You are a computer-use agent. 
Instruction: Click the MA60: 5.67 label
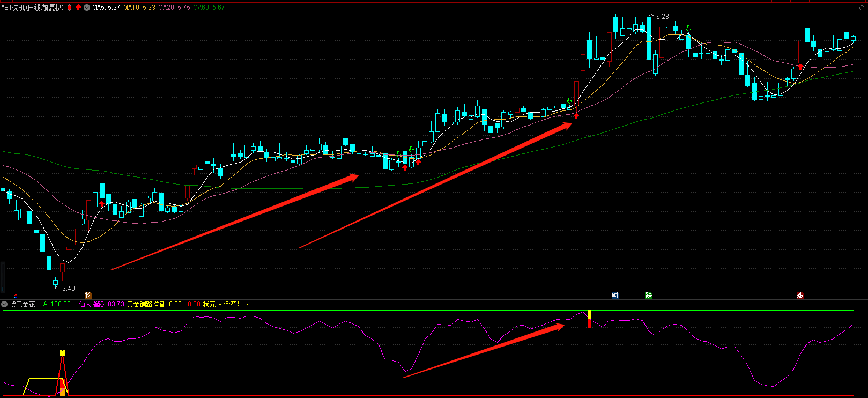pyautogui.click(x=209, y=8)
